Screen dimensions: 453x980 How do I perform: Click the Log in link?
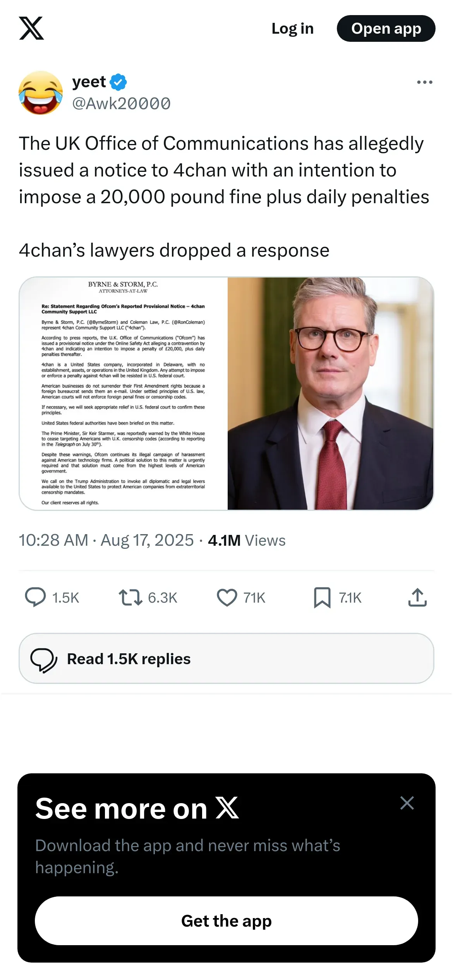292,28
